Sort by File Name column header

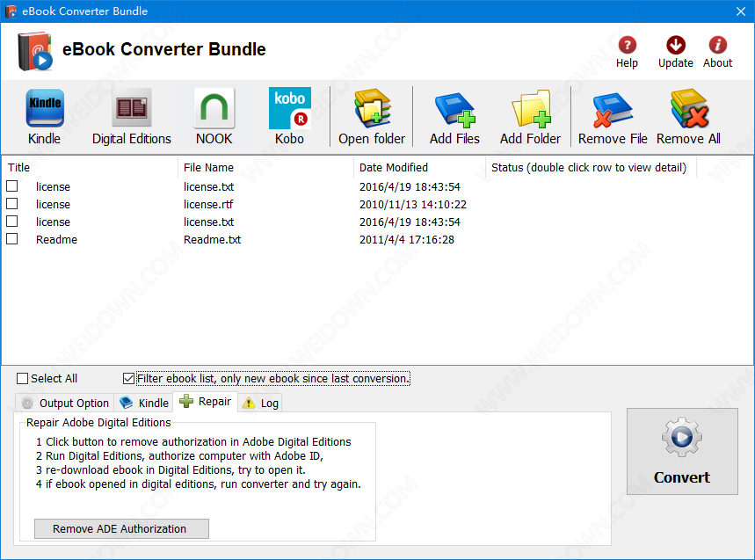point(265,167)
